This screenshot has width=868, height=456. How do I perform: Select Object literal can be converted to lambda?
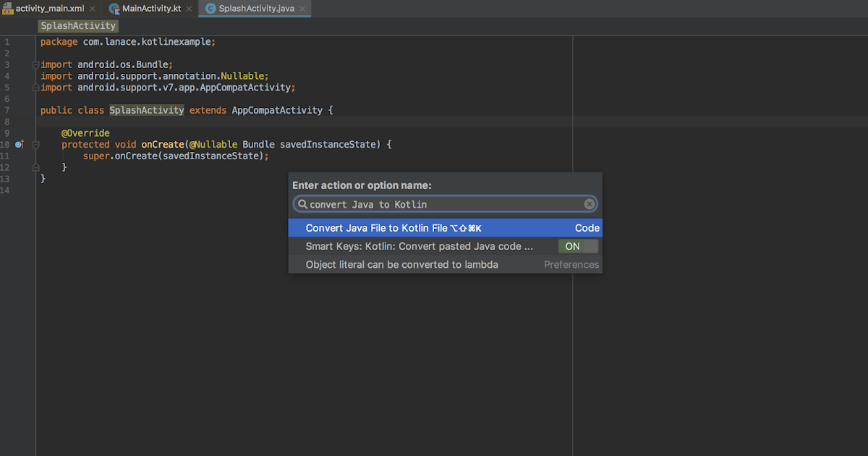(445, 265)
